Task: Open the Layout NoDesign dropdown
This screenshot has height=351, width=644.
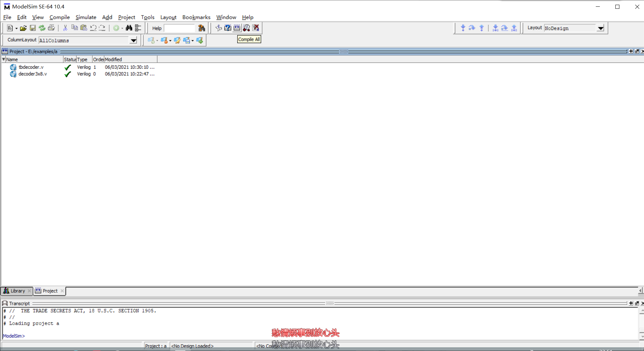Action: [601, 28]
